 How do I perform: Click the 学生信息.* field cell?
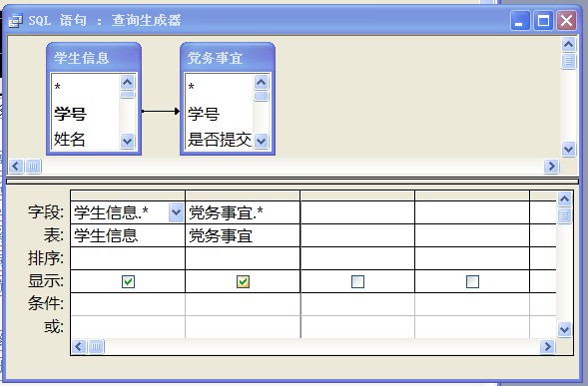pos(128,212)
